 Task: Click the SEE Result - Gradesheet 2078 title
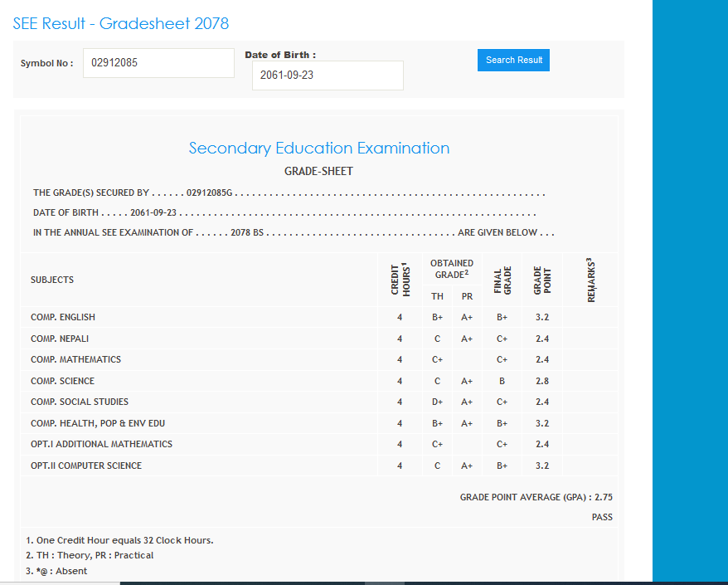pos(121,23)
